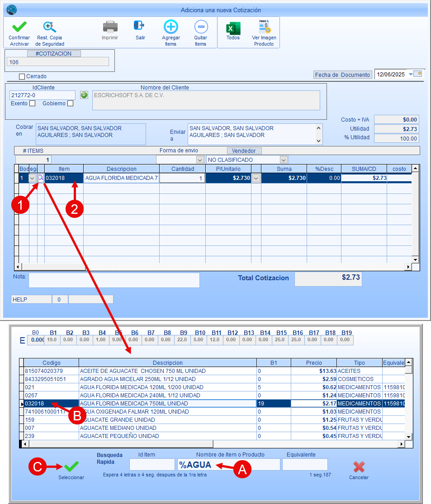Viewport: 431px width, 504px height.
Task: Select row AGUACATE MEDIANO UNIDAD
Action: click(x=214, y=428)
